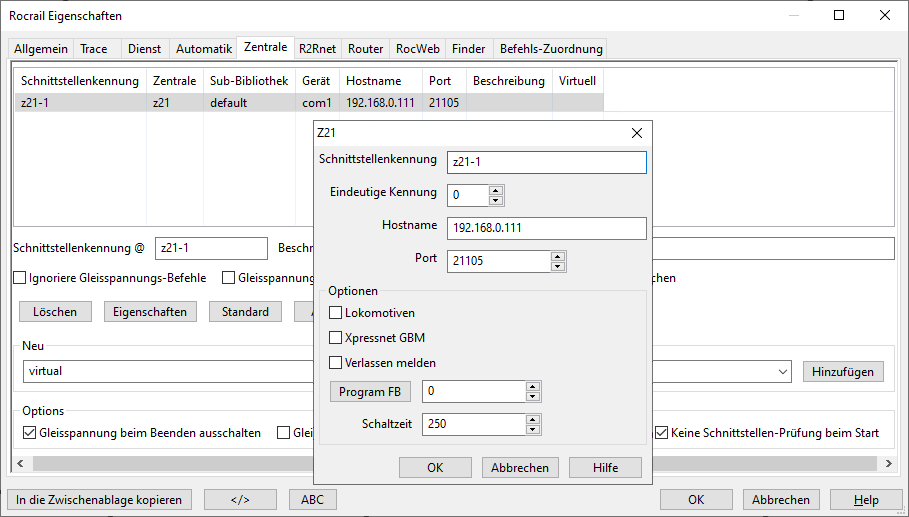The image size is (909, 517).
Task: Click the Hostname field in Z21 dialog
Action: pyautogui.click(x=546, y=228)
